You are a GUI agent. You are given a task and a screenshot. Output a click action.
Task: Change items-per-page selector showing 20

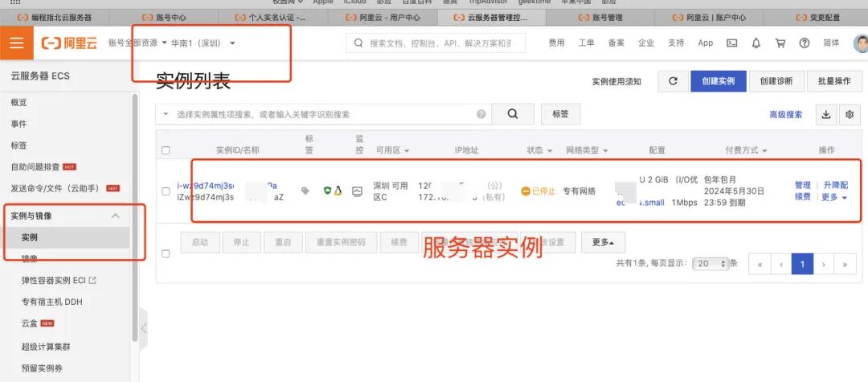coord(710,264)
